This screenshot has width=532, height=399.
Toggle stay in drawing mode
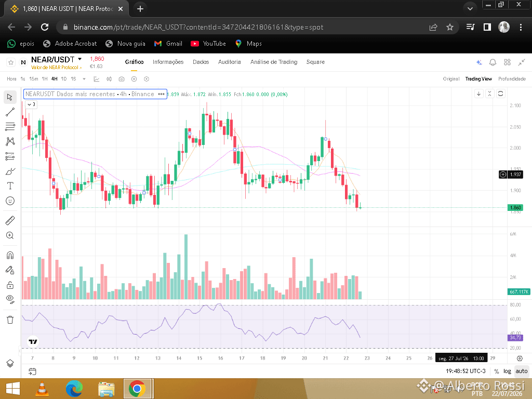click(10, 270)
